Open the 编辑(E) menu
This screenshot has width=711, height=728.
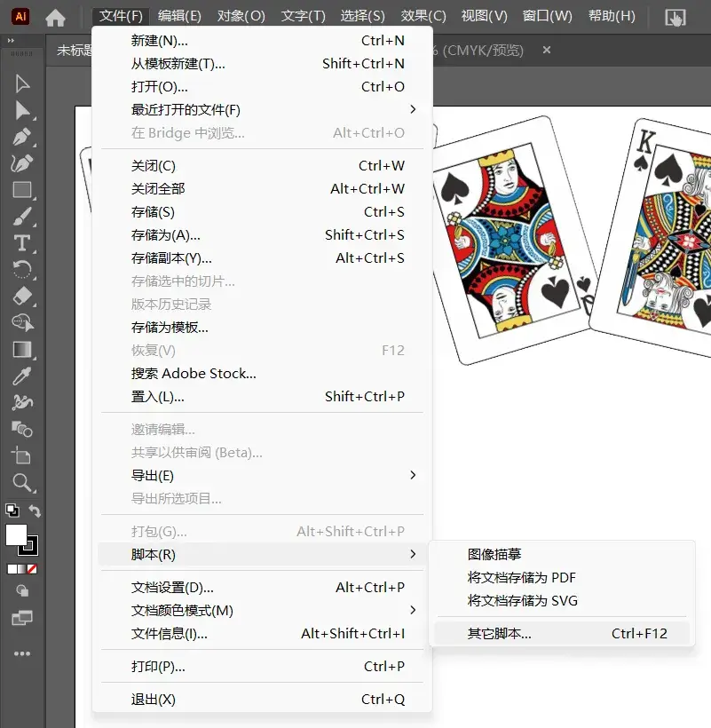pyautogui.click(x=179, y=16)
